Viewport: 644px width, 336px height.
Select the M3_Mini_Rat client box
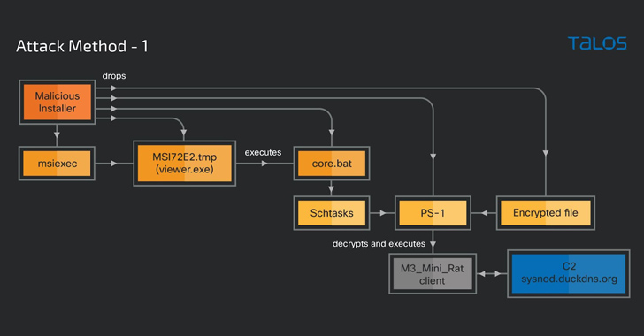tap(433, 274)
